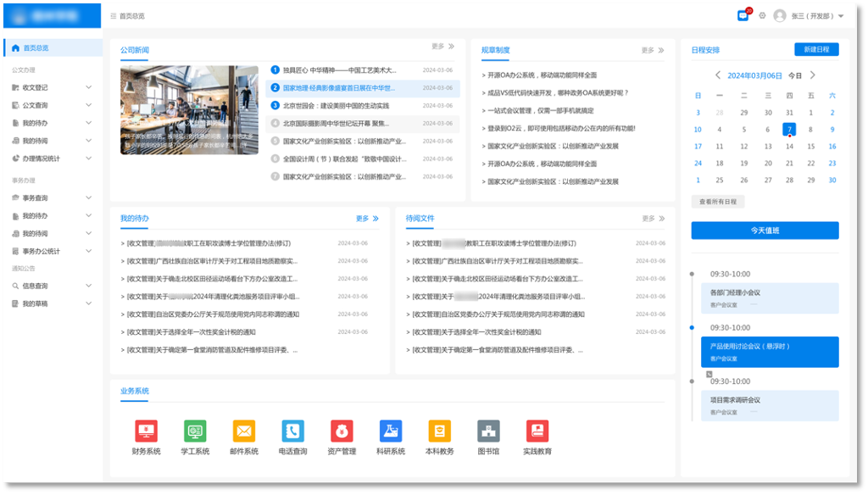
Task: Click the company news photo thumbnail
Action: [189, 109]
